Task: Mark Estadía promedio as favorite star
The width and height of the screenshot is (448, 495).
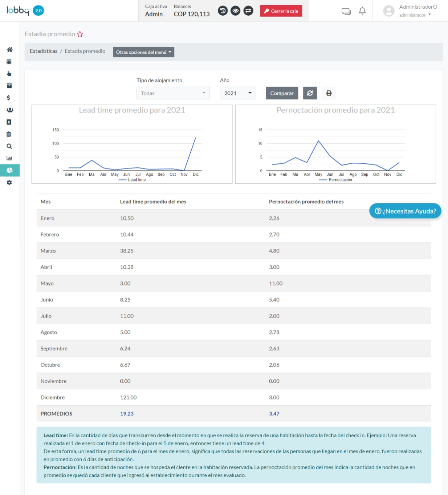Action: (x=80, y=34)
